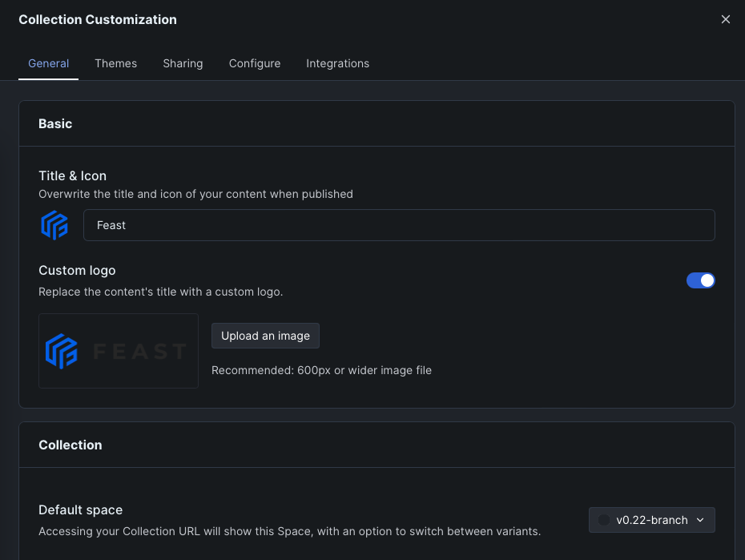Select the Integrations tab

tap(337, 63)
